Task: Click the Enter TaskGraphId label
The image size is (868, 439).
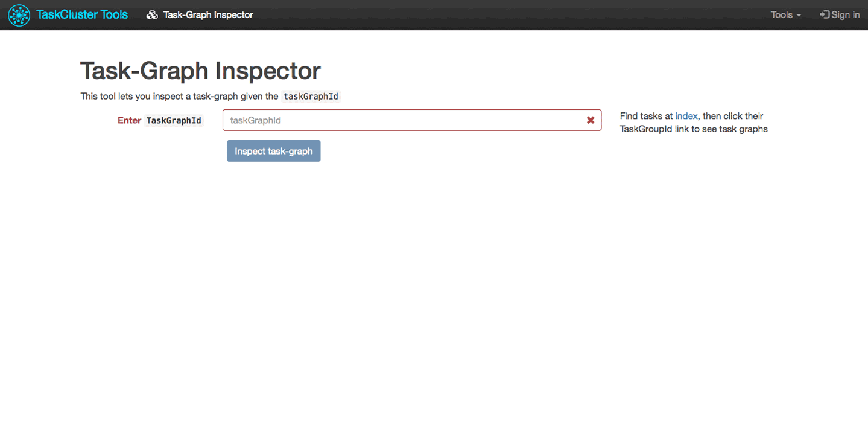Action: (160, 120)
